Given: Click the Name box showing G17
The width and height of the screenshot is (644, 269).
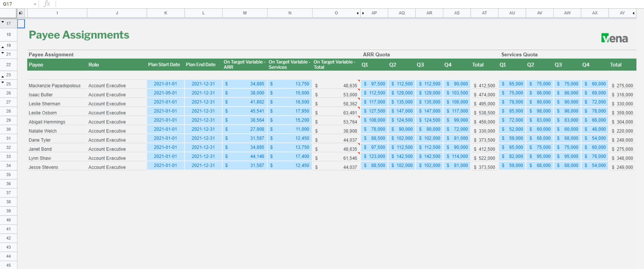Looking at the screenshot, I should click(x=17, y=4).
